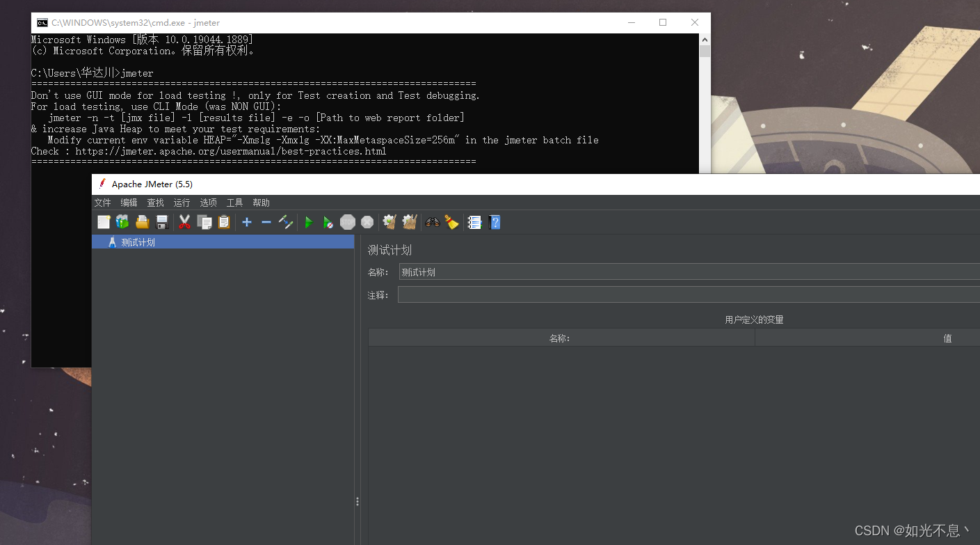The width and height of the screenshot is (980, 545).
Task: Start test without pauses icon
Action: pos(328,222)
